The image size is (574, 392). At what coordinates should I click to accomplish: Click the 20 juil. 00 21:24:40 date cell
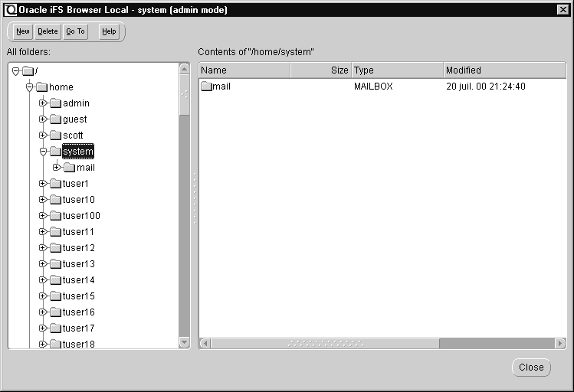486,87
